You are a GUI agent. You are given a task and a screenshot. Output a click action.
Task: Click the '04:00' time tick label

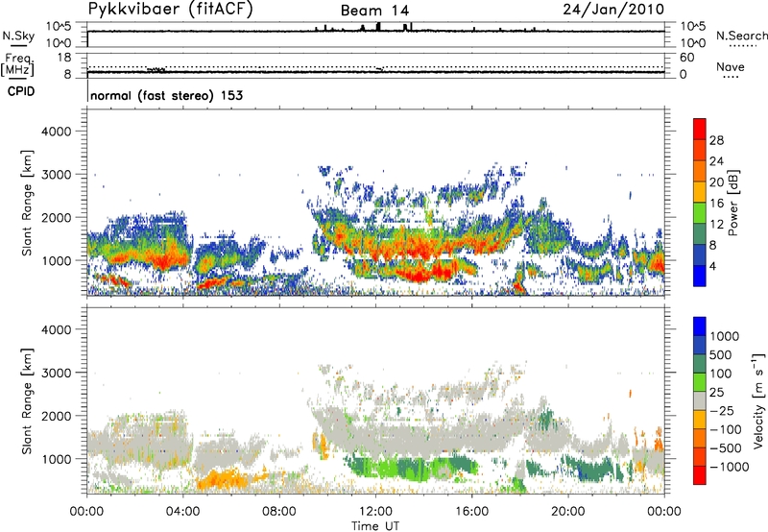[182, 512]
